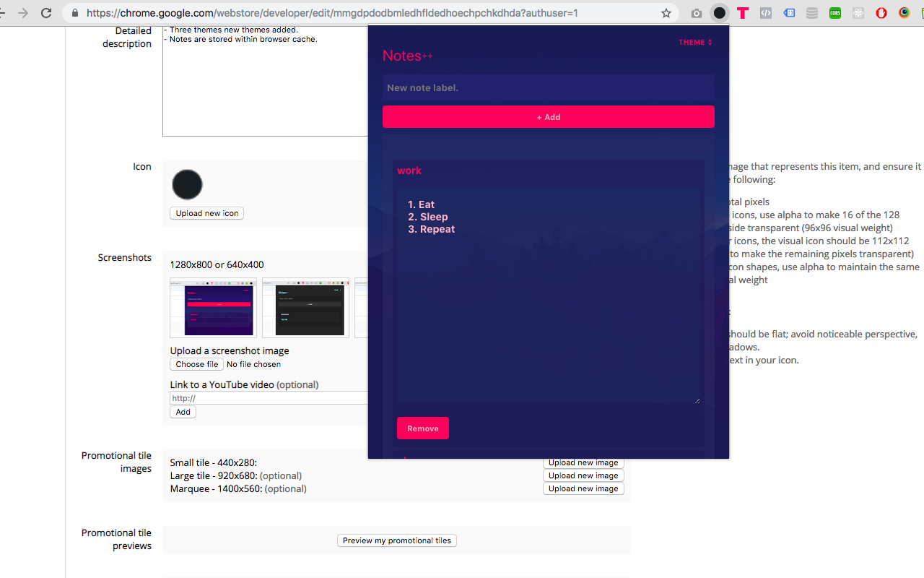Click Add under the YouTube link field
The image size is (924, 578).
183,412
